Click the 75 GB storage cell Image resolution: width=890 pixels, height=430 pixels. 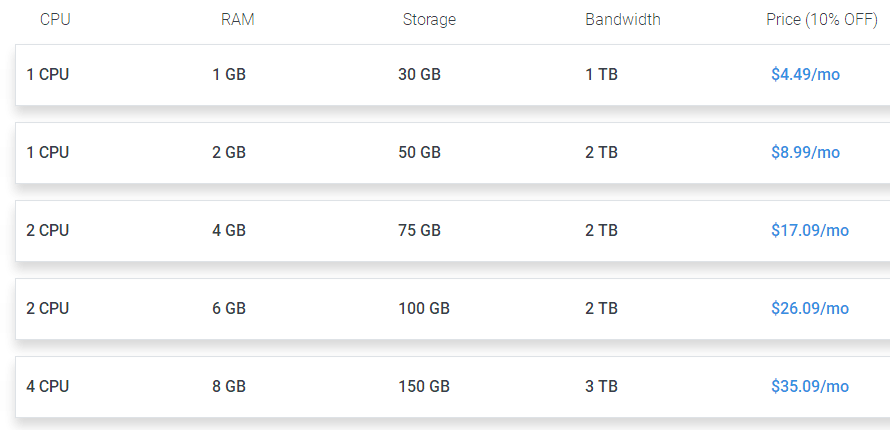pyautogui.click(x=419, y=230)
